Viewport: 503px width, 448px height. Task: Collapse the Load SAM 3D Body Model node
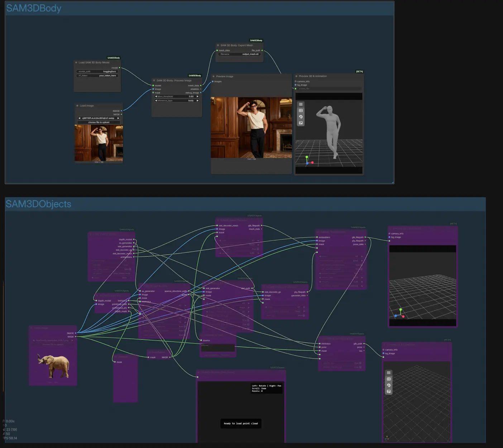click(76, 63)
